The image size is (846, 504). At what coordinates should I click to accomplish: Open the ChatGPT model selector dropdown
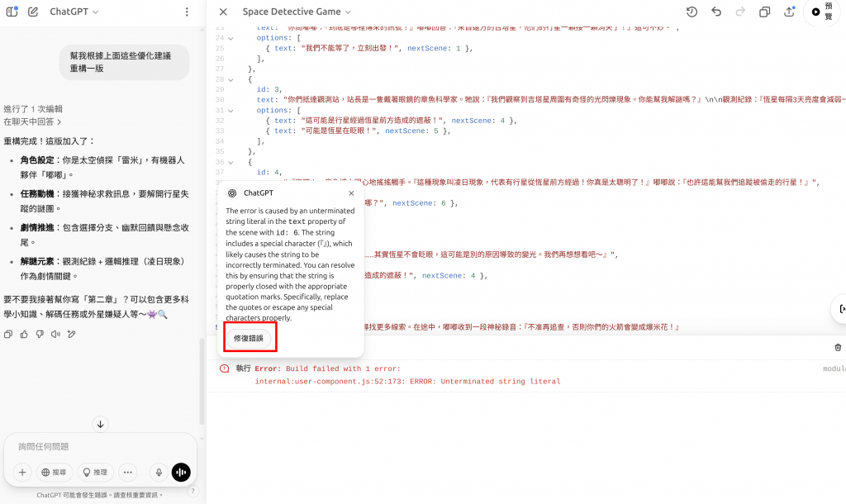pos(74,12)
